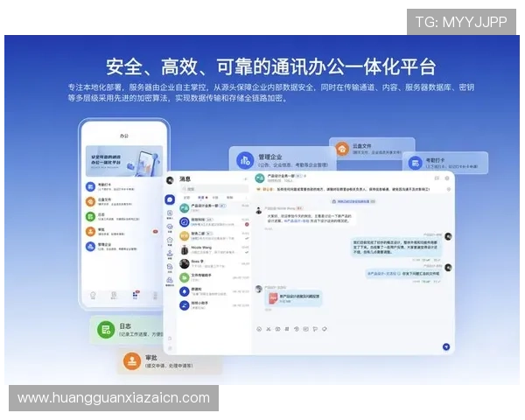
Task: Dismiss the group announcement bar
Action: click(x=449, y=190)
